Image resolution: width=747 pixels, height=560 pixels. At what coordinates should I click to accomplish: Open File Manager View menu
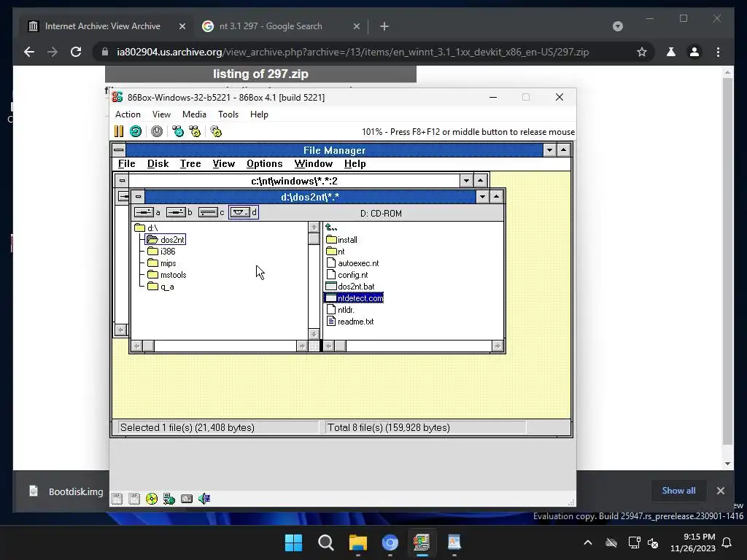coord(224,164)
